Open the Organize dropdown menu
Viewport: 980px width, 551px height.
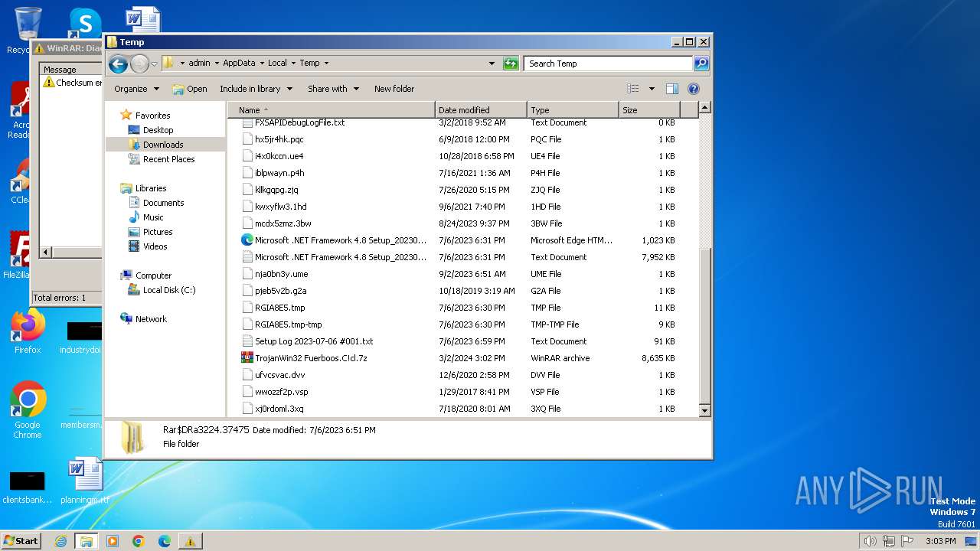(x=136, y=89)
